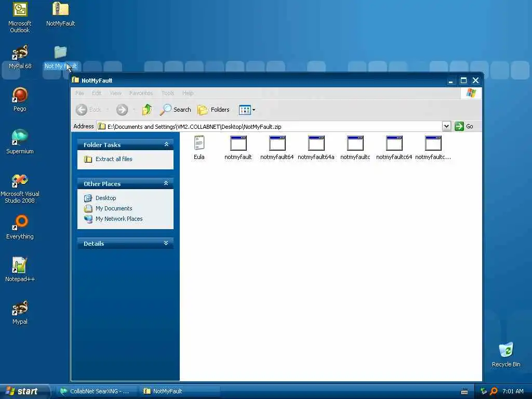Open the Back history dropdown arrow
The height and width of the screenshot is (399, 532).
[x=108, y=110]
